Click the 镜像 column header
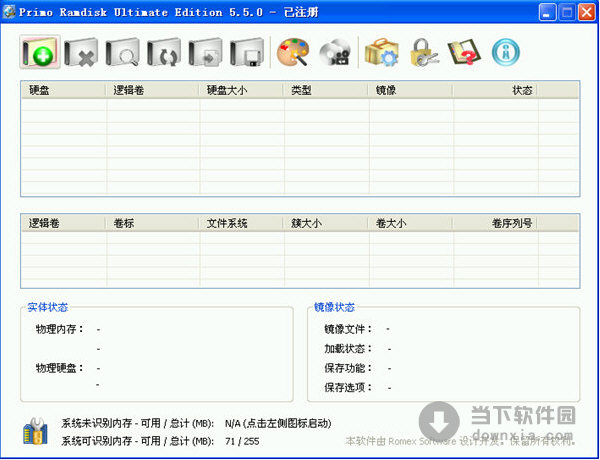The image size is (600, 460). click(x=410, y=90)
